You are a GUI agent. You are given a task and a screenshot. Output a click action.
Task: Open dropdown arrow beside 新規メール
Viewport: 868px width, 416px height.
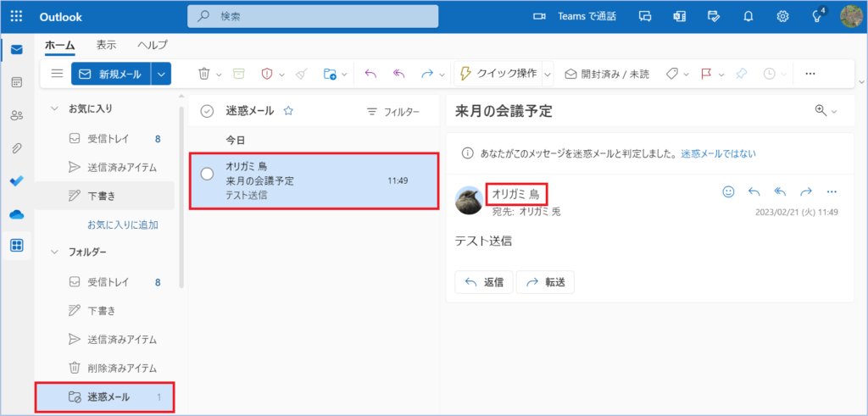[161, 74]
